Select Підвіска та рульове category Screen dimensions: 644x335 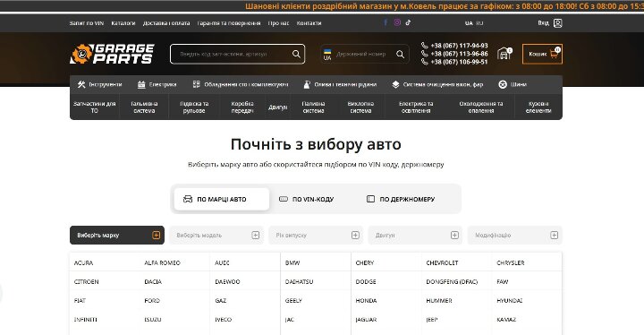[x=194, y=107]
